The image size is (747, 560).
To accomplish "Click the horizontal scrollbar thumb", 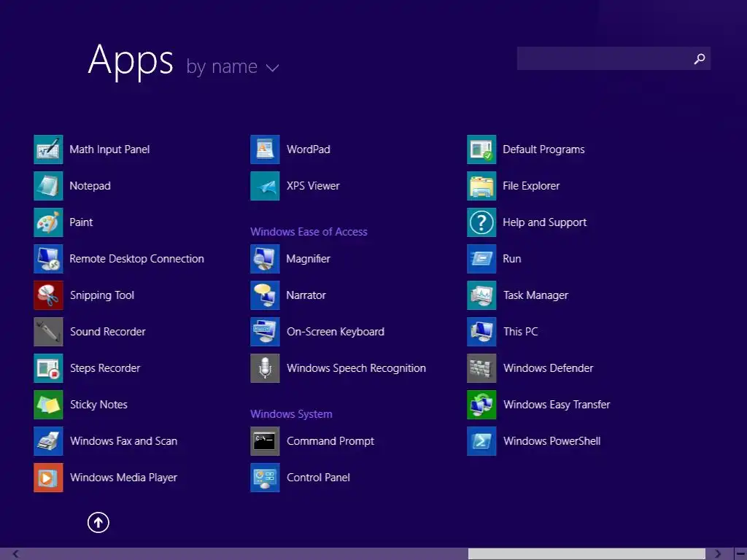I will 587,554.
